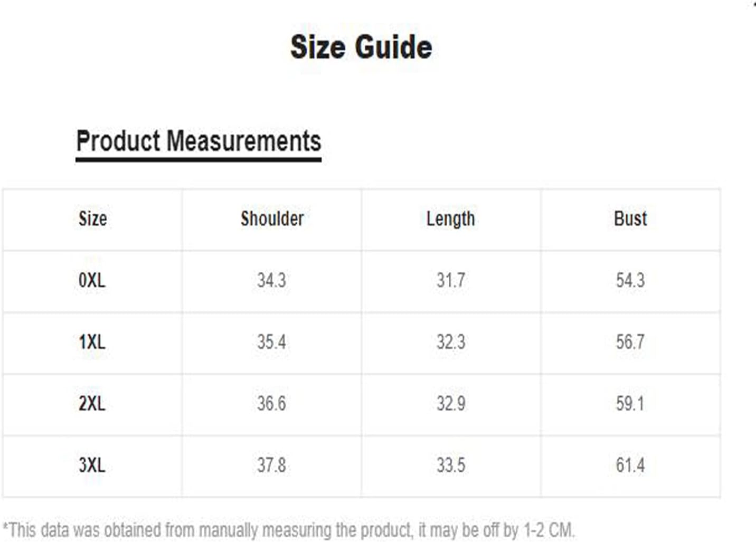Select the 1XL size row label
Image resolution: width=756 pixels, height=542 pixels.
click(92, 342)
